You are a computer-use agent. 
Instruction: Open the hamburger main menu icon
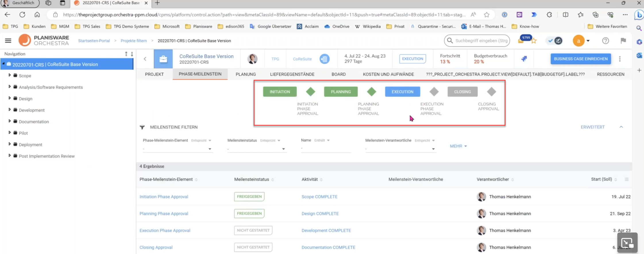coord(8,41)
